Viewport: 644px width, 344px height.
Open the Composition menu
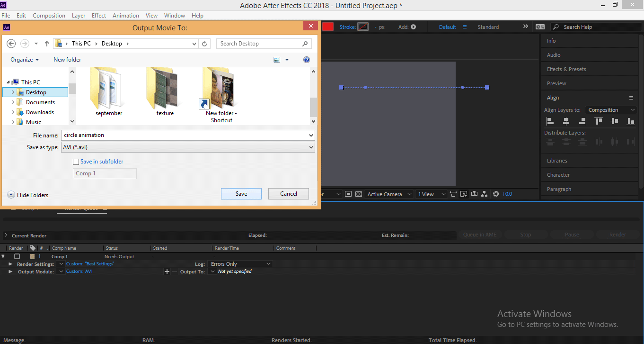pyautogui.click(x=49, y=16)
